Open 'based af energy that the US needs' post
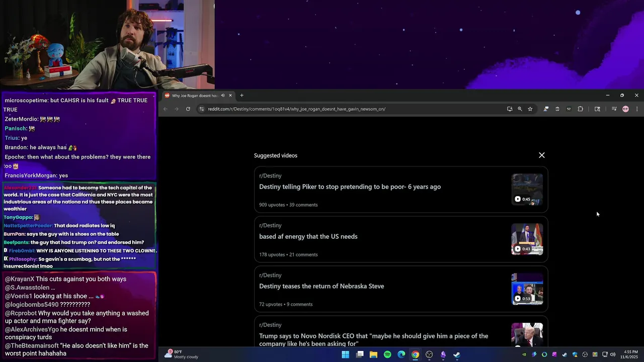Image resolution: width=644 pixels, height=362 pixels. coord(308,236)
